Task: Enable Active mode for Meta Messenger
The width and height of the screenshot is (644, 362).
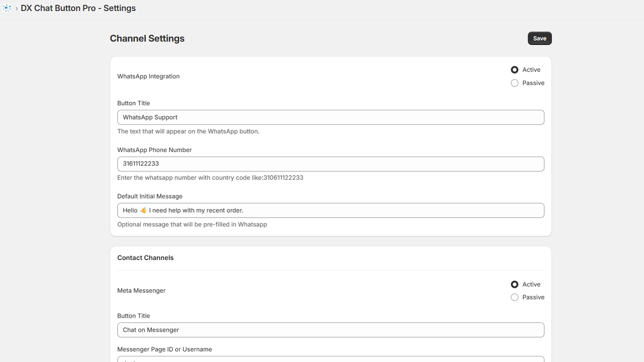Action: coord(514,284)
